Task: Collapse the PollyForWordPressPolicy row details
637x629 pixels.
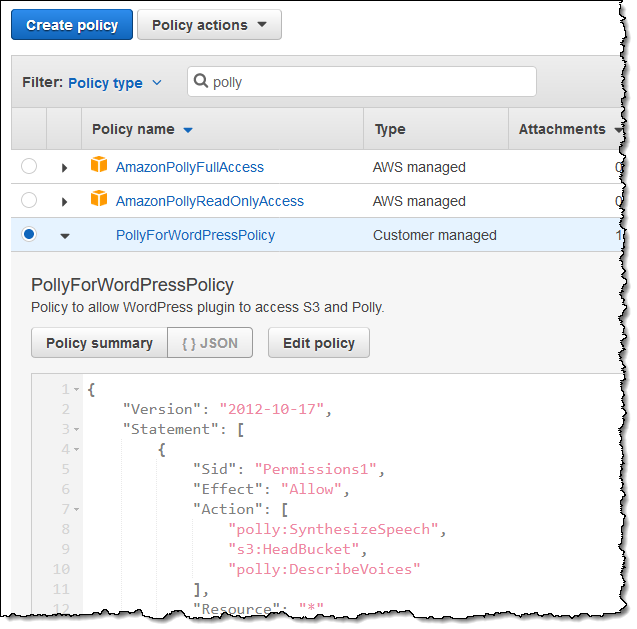Action: click(65, 236)
